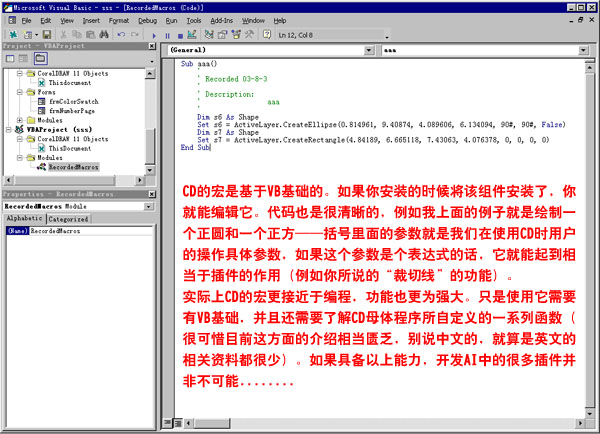Click View Code button in Project panel
Screen dimensions: 600x434
coord(10,59)
